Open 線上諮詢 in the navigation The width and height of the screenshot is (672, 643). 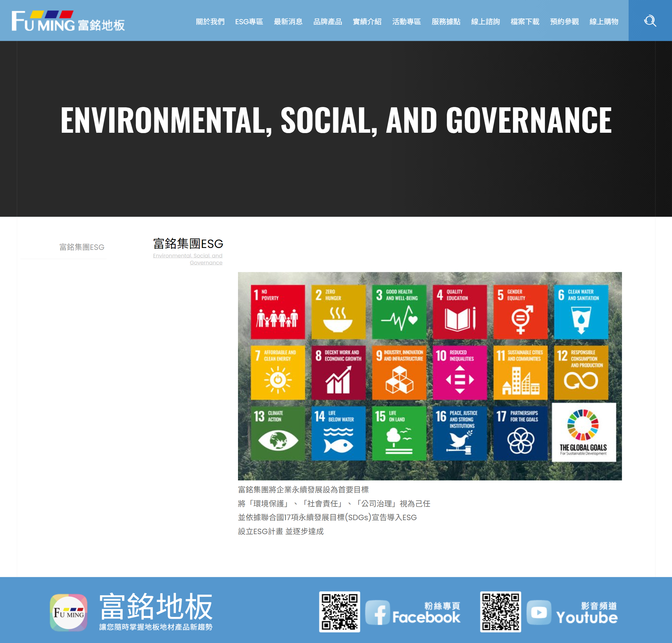tap(485, 22)
